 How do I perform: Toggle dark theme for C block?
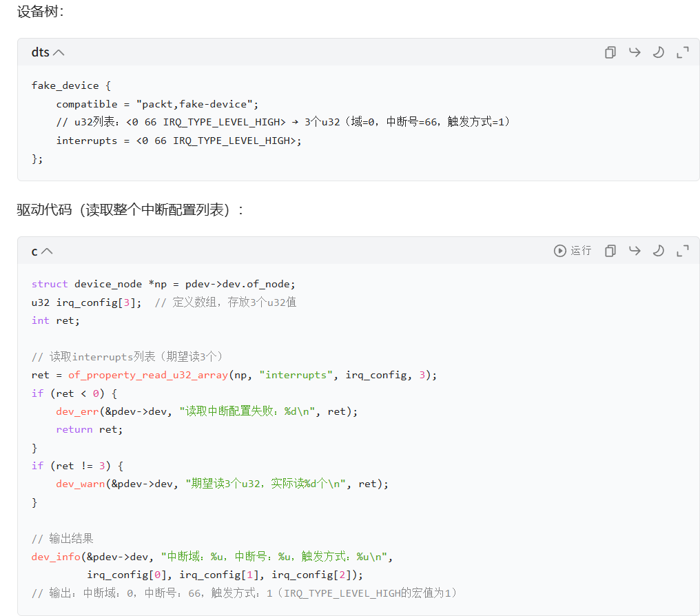659,251
